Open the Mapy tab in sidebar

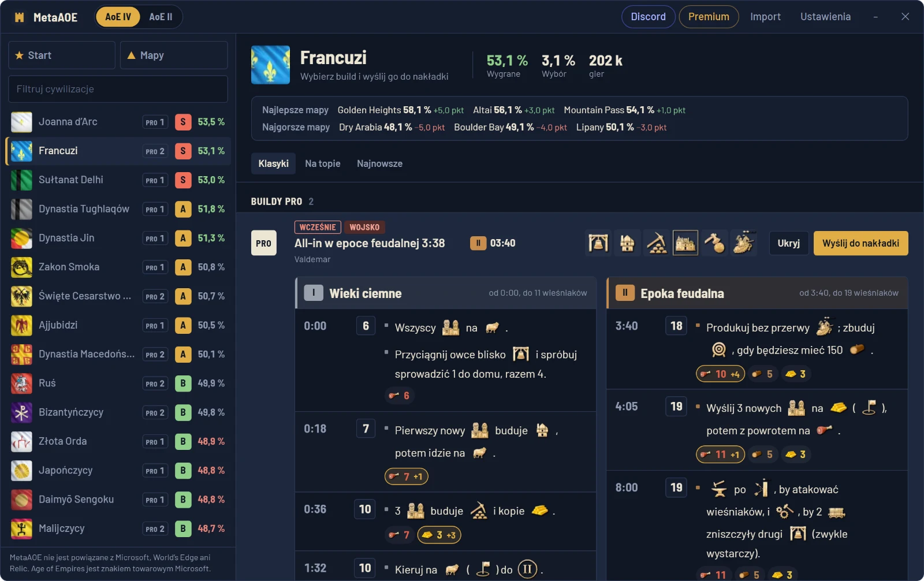[x=174, y=55]
